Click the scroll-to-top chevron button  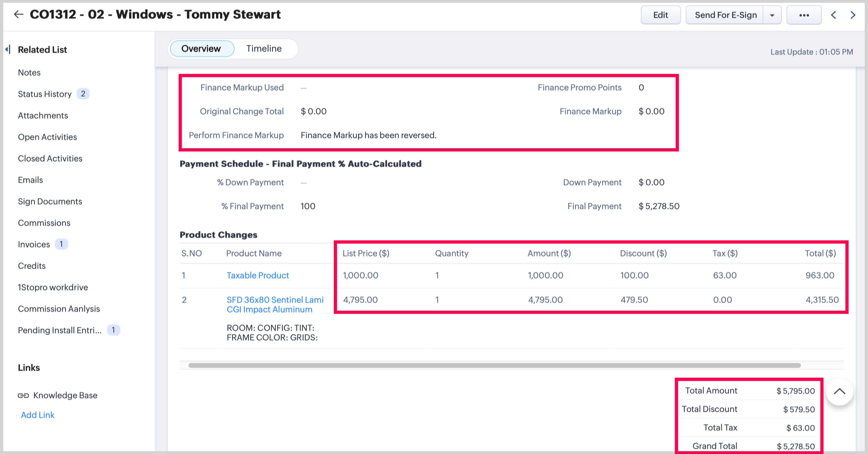point(839,391)
